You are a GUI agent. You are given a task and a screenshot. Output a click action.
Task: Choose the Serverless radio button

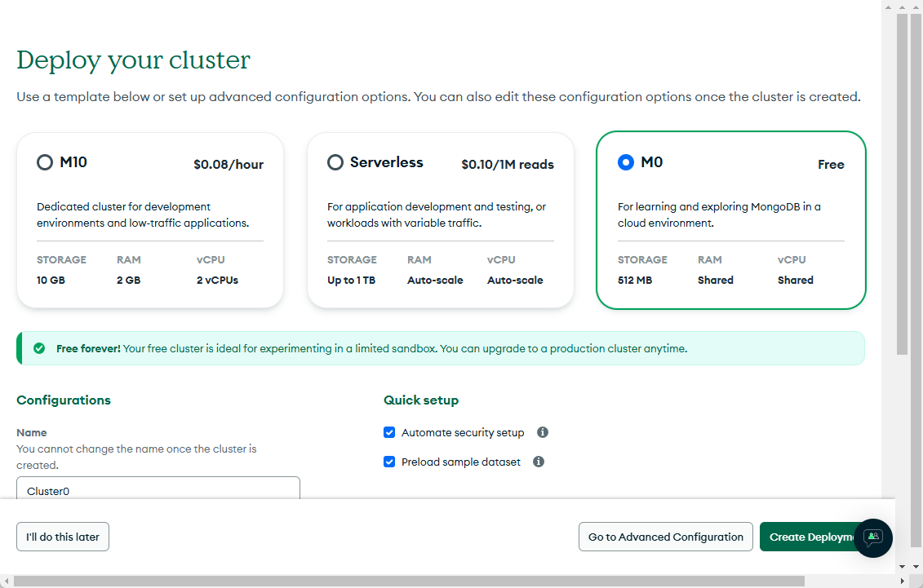[x=335, y=162]
